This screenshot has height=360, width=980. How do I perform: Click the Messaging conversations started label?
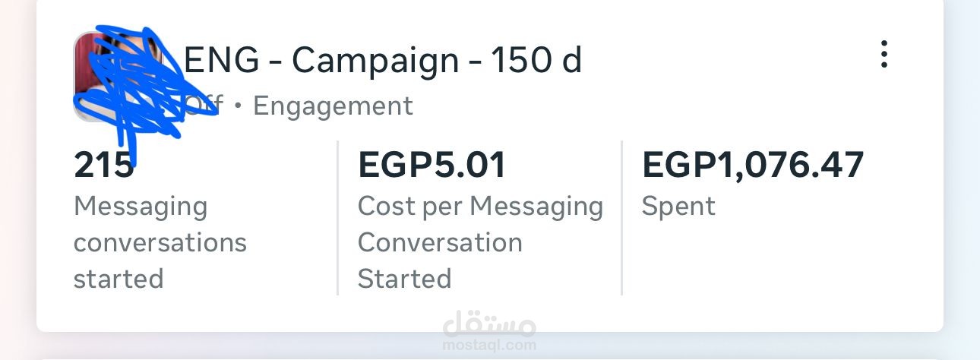[160, 242]
